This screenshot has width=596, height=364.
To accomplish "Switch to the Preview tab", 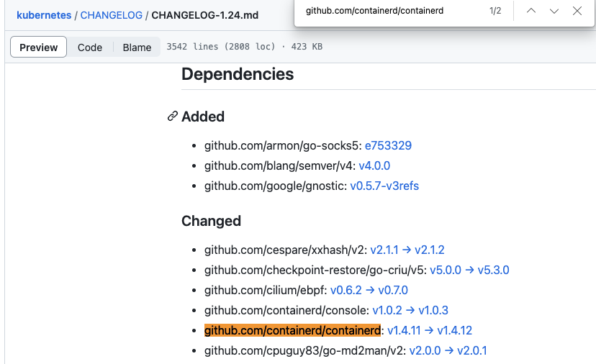I will (38, 47).
